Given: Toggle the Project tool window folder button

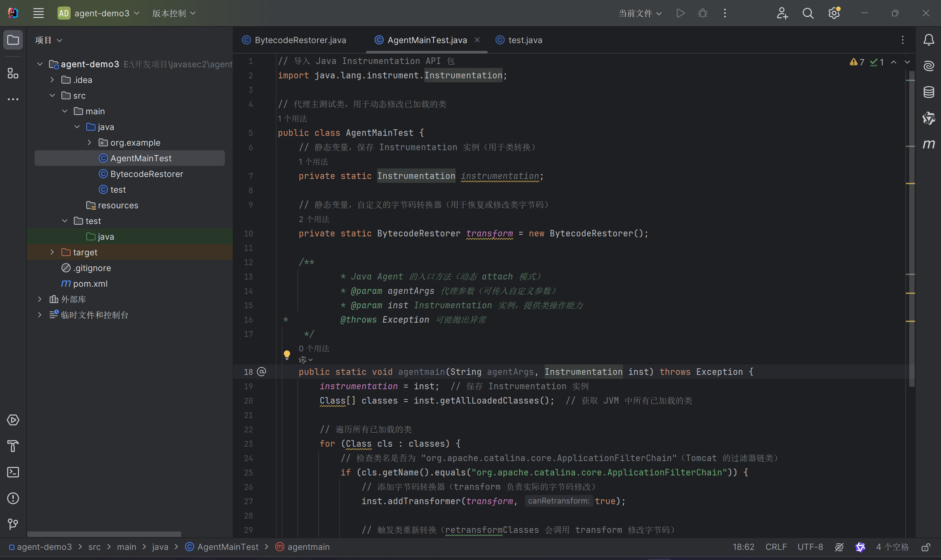Looking at the screenshot, I should tap(13, 40).
